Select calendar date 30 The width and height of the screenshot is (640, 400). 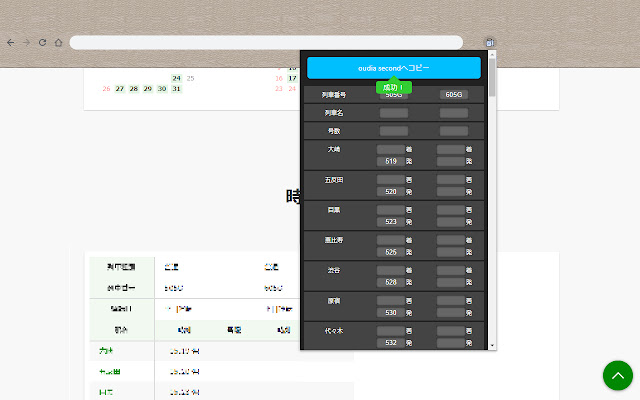(x=162, y=89)
